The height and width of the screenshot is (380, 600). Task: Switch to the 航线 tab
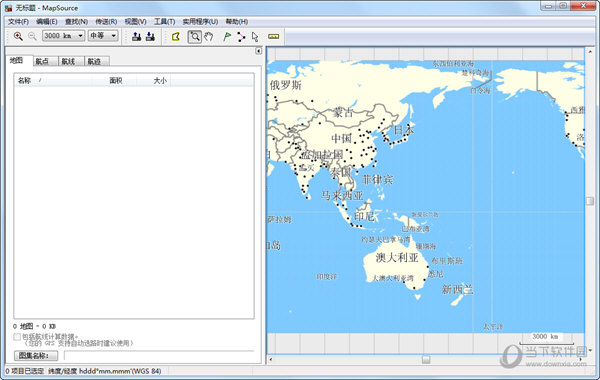pyautogui.click(x=71, y=61)
